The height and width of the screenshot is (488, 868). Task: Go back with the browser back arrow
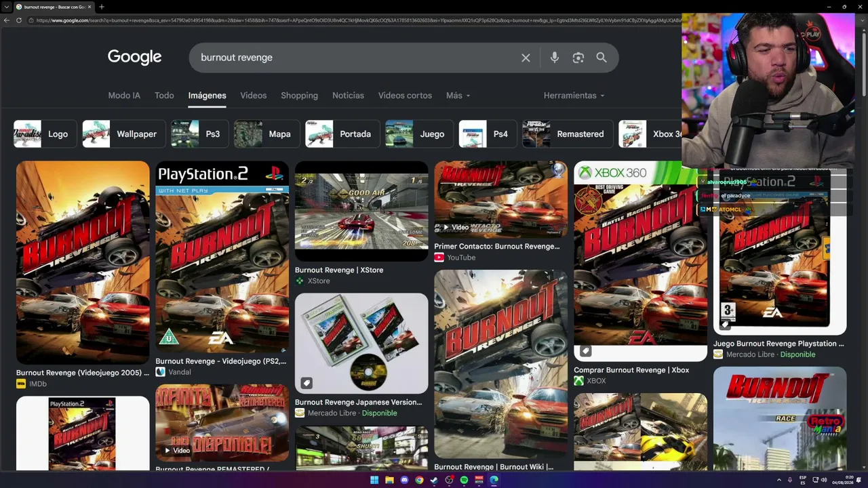7,20
